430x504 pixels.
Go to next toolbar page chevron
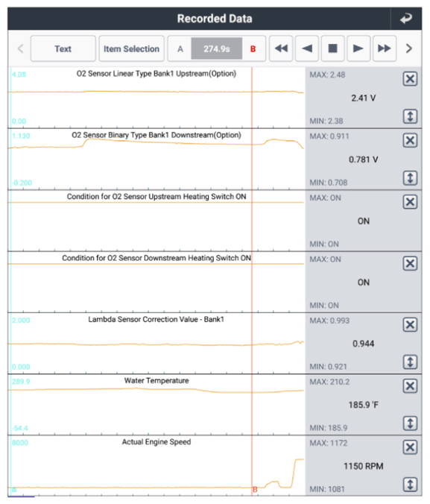(409, 49)
